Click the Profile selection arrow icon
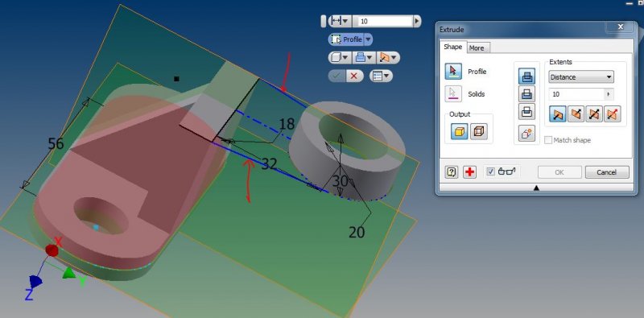Image resolution: width=644 pixels, height=318 pixels. [x=453, y=72]
